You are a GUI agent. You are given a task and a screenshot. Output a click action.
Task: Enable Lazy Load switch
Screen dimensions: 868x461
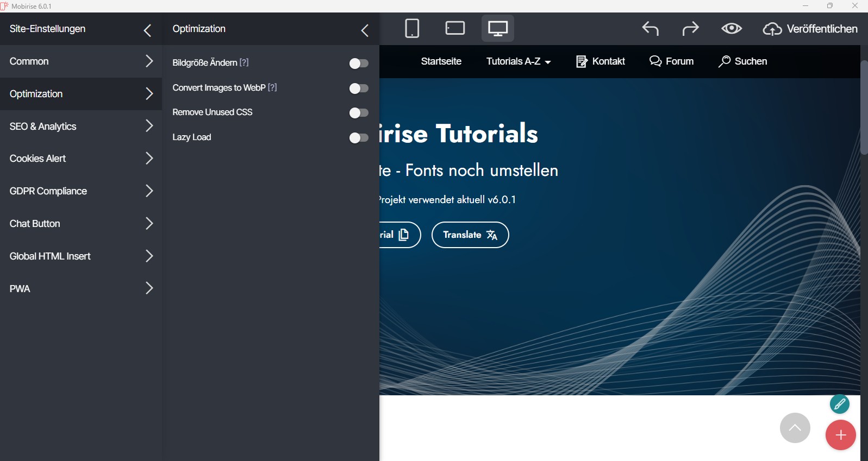tap(359, 138)
